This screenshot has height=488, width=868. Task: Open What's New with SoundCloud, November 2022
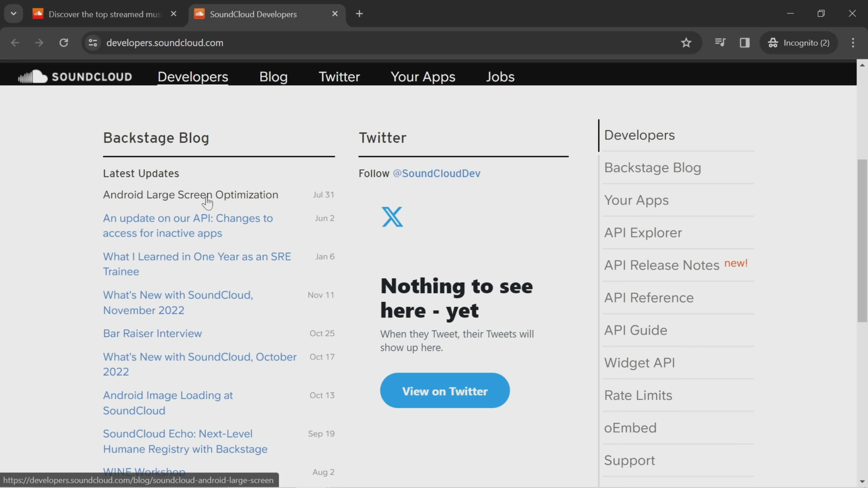coord(178,303)
